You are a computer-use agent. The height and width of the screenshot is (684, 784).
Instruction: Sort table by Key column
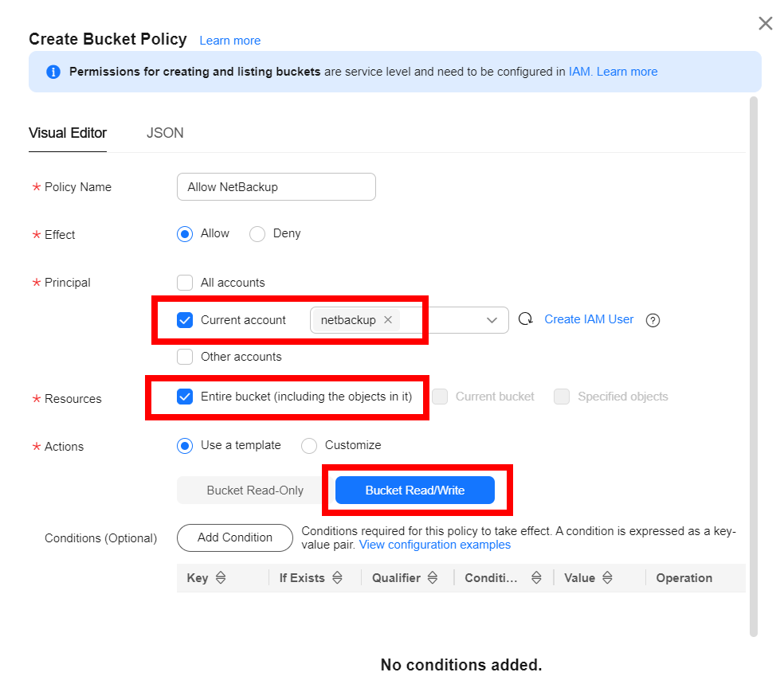[221, 578]
